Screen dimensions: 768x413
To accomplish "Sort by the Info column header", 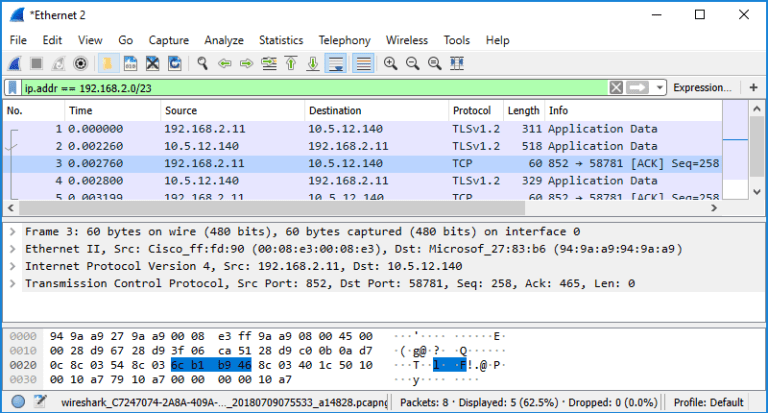I will click(x=633, y=111).
